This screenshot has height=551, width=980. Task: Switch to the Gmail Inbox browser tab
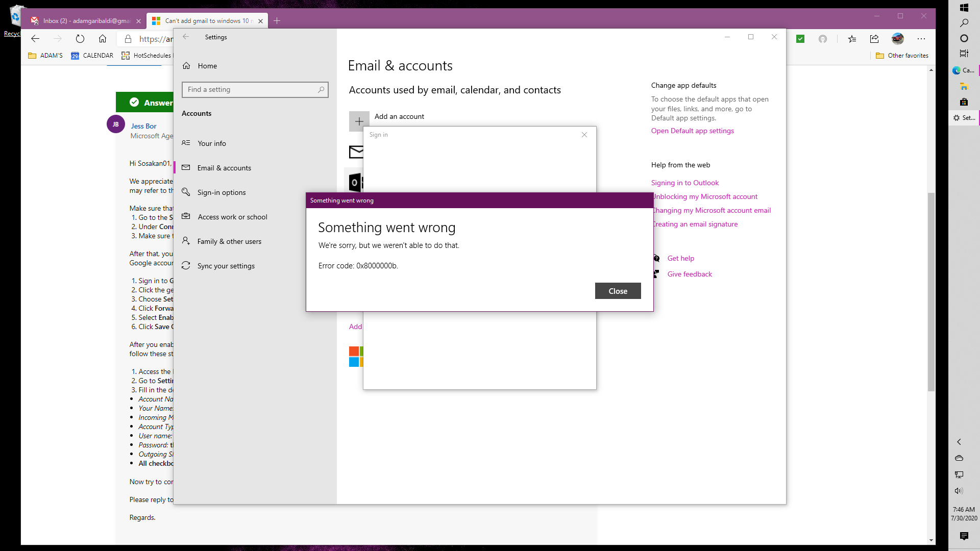[85, 21]
